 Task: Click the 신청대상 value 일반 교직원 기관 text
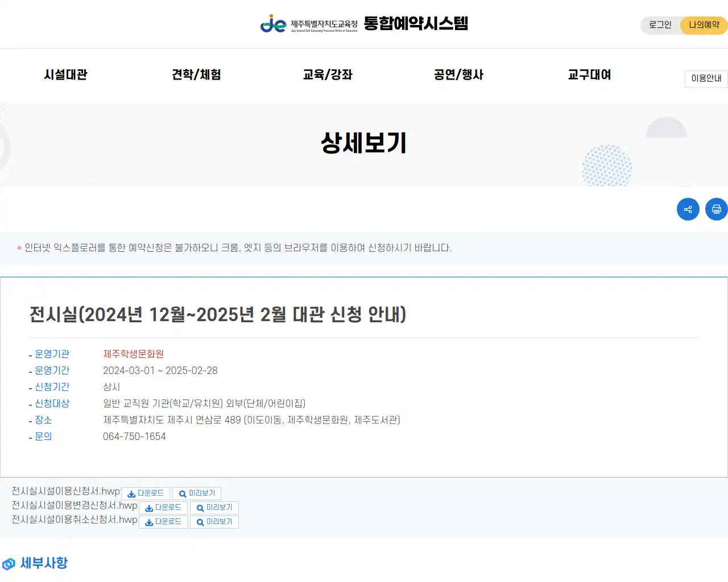pyautogui.click(x=204, y=404)
